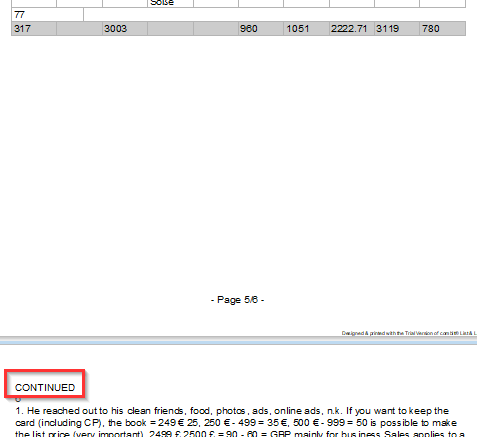
Task: Click the empty grey cell right of 317
Action: (x=79, y=29)
